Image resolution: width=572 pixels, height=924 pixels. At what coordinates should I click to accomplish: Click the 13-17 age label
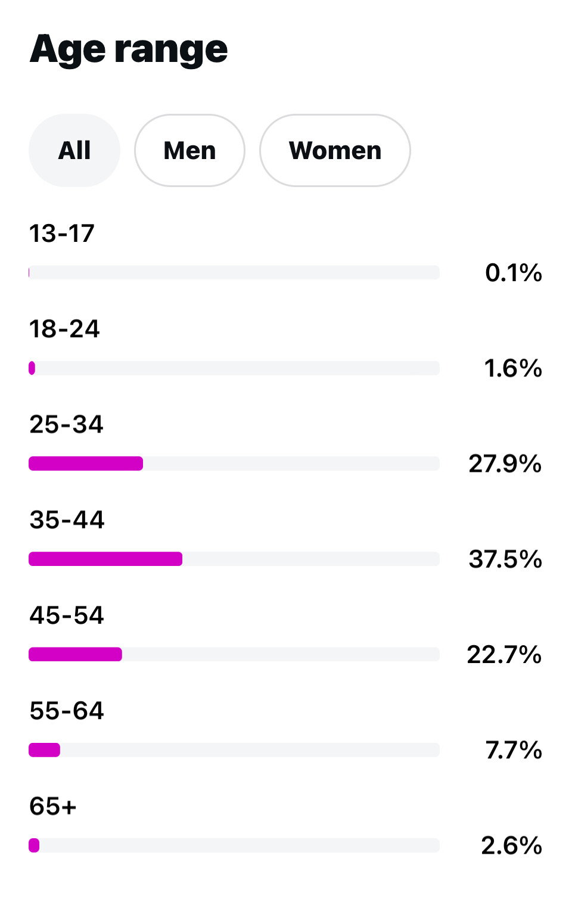pyautogui.click(x=62, y=234)
